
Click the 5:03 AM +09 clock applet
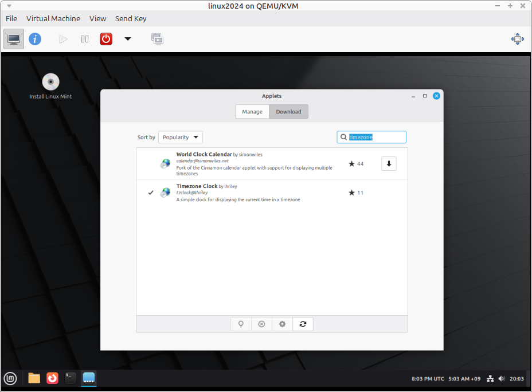[464, 379]
